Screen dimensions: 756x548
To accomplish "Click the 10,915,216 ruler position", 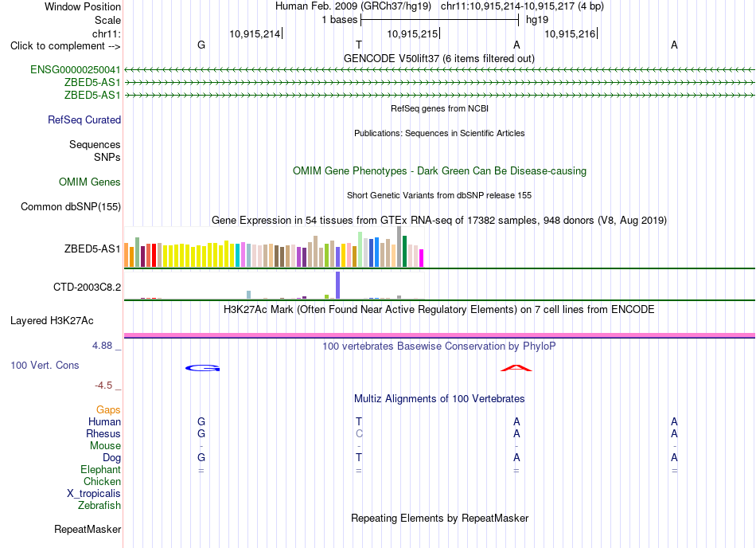I will click(570, 33).
